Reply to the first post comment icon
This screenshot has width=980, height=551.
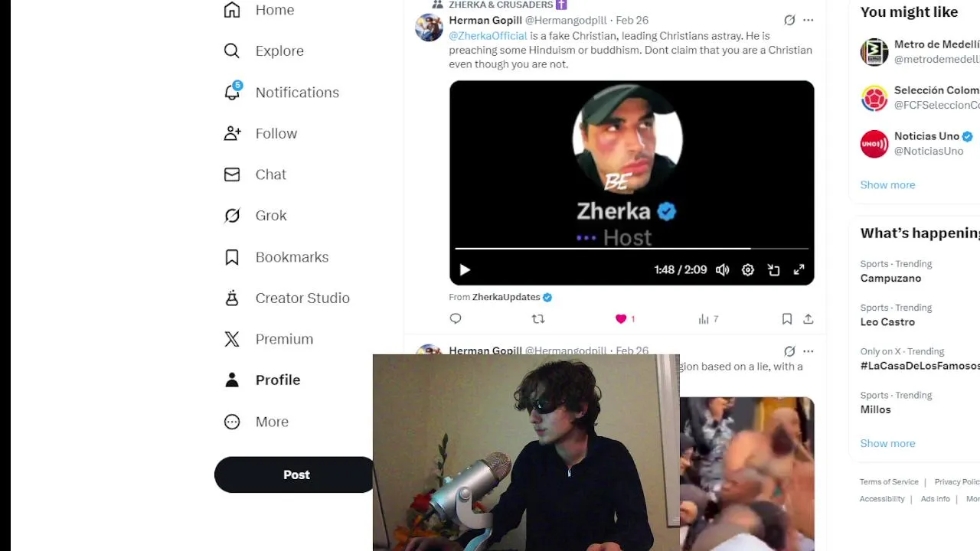tap(456, 319)
